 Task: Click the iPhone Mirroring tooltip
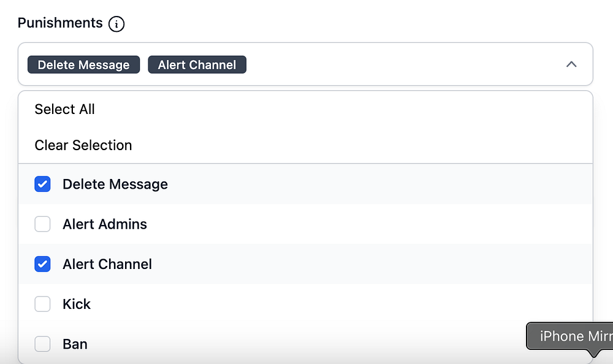[x=569, y=336]
